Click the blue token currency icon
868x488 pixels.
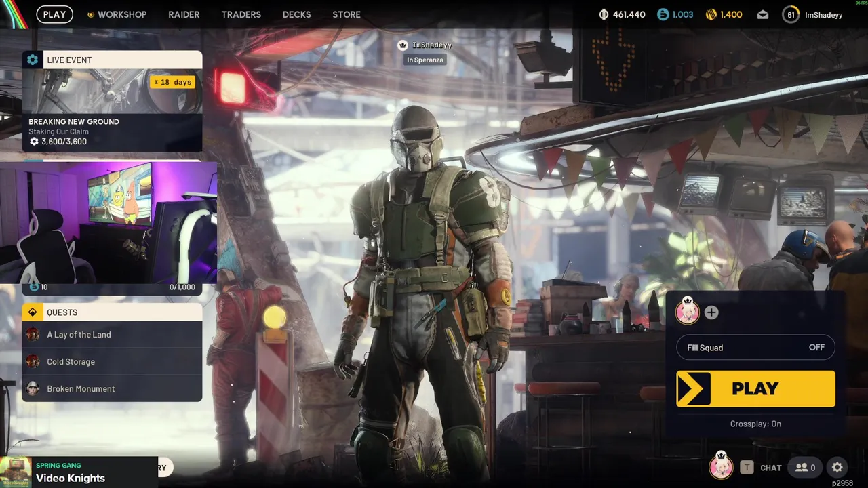point(663,14)
